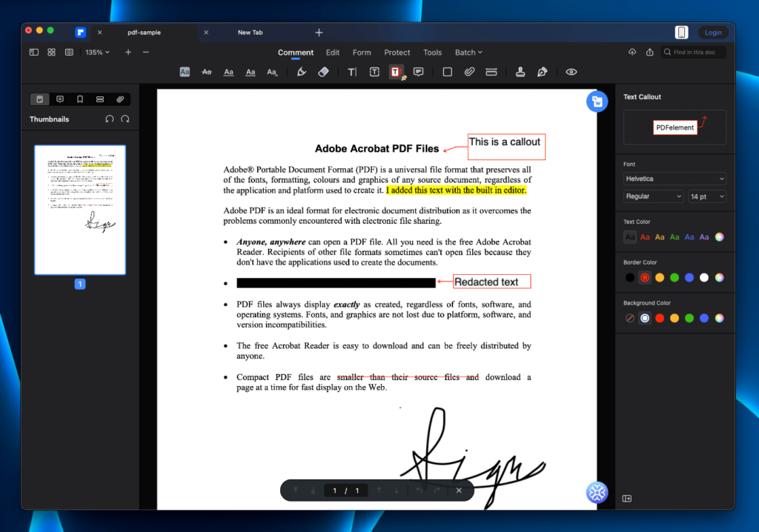Viewport: 759px width, 532px height.
Task: Rotate page thumbnail clockwise
Action: click(125, 119)
